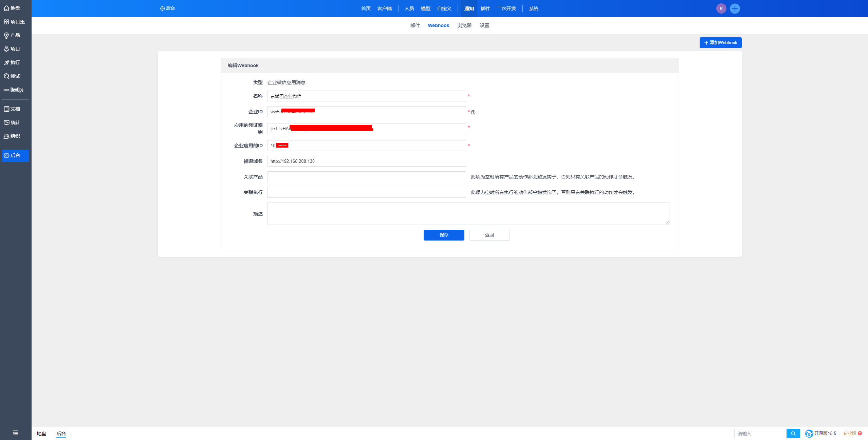The height and width of the screenshot is (440, 868).
Task: Click the blue plus quick-add icon
Action: tap(735, 8)
